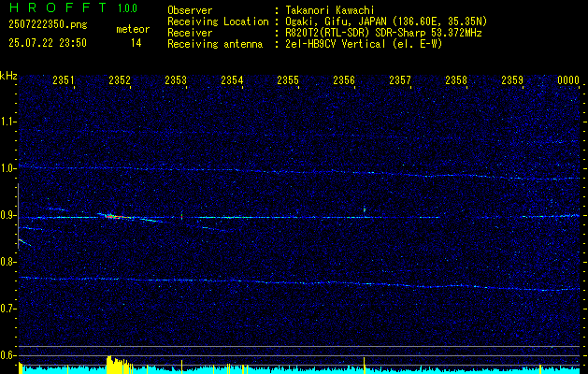Click the Receiver field label
Image resolution: width=588 pixels, height=374 pixels.
click(x=190, y=33)
